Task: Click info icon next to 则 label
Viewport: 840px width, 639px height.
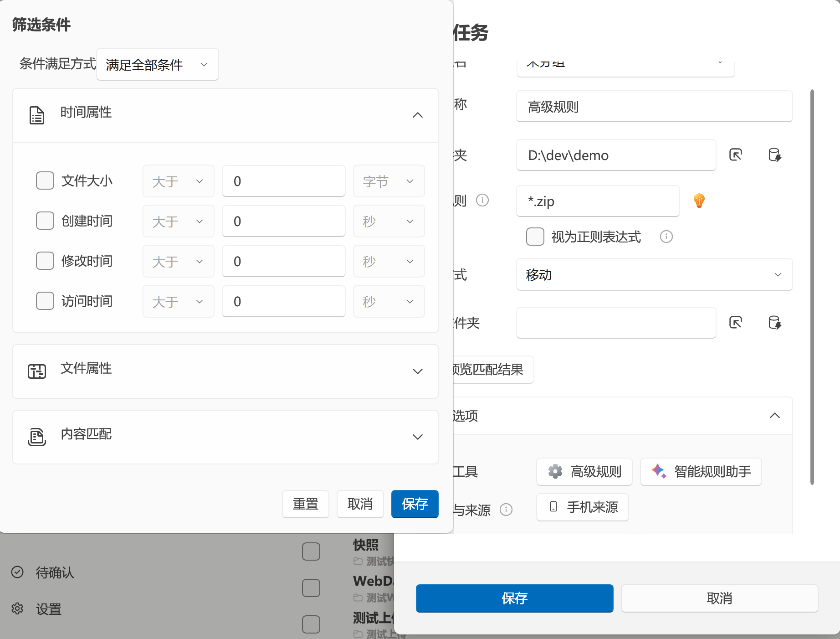Action: click(482, 200)
